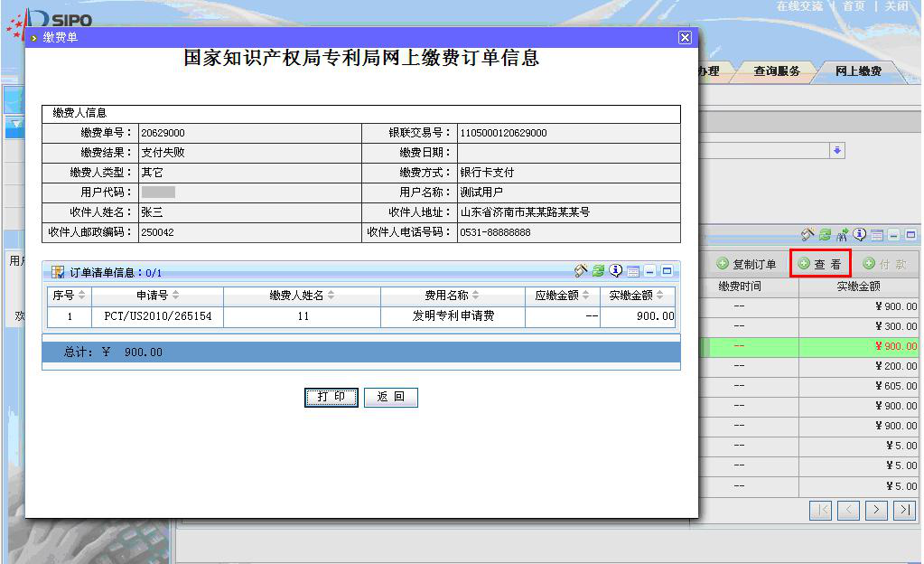Sort the order list by 费用名称
The width and height of the screenshot is (924, 564).
pos(452,296)
